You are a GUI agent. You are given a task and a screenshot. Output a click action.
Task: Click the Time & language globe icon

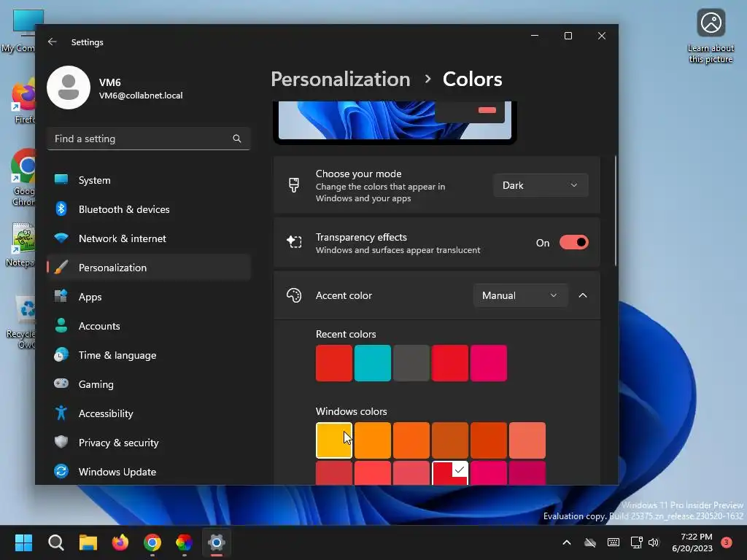61,355
